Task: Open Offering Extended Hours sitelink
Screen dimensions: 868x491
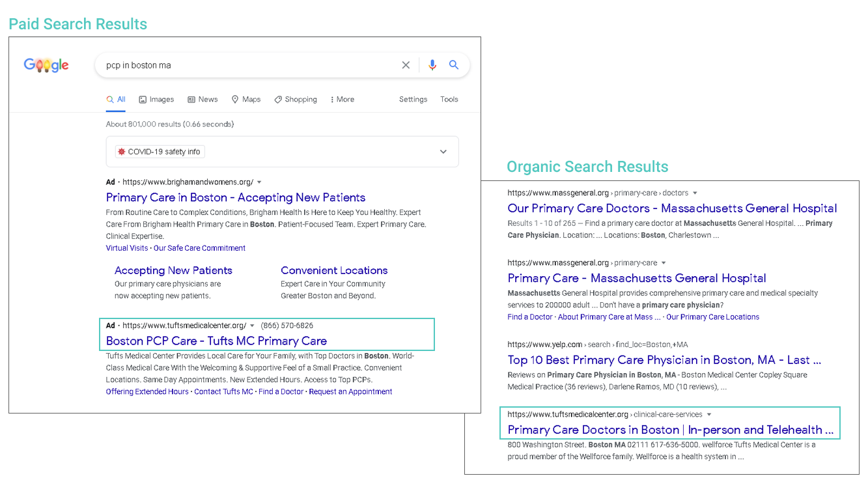Action: point(147,392)
